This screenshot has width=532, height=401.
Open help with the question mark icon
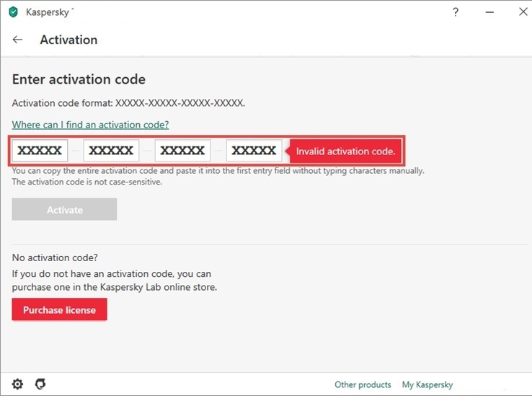[x=456, y=12]
